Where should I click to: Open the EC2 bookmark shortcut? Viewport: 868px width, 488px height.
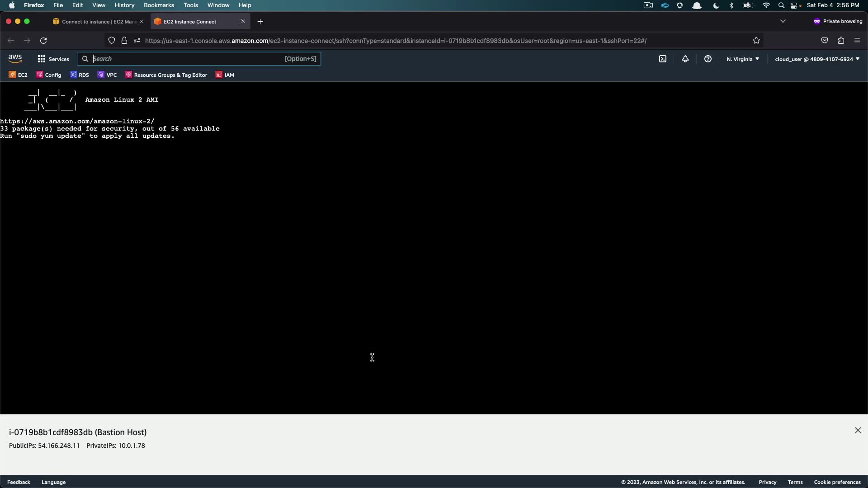(18, 75)
